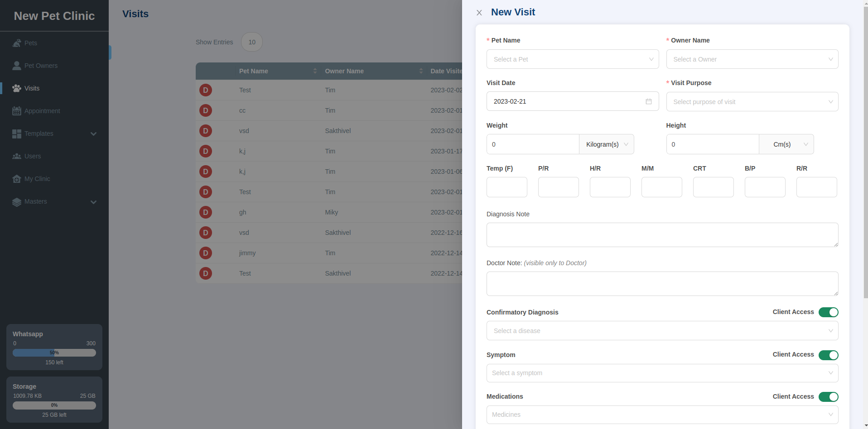868x429 pixels.
Task: Click the red D icon for jimmy
Action: point(206,253)
